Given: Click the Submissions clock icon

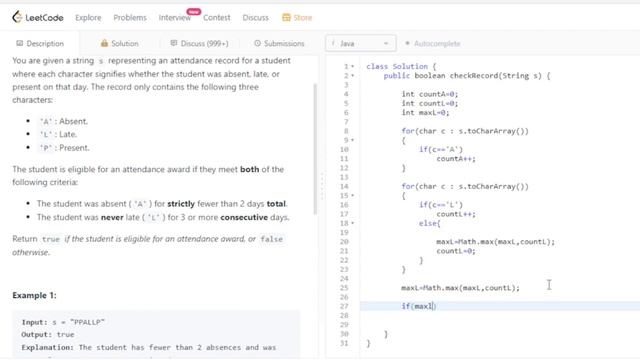Looking at the screenshot, I should 257,43.
